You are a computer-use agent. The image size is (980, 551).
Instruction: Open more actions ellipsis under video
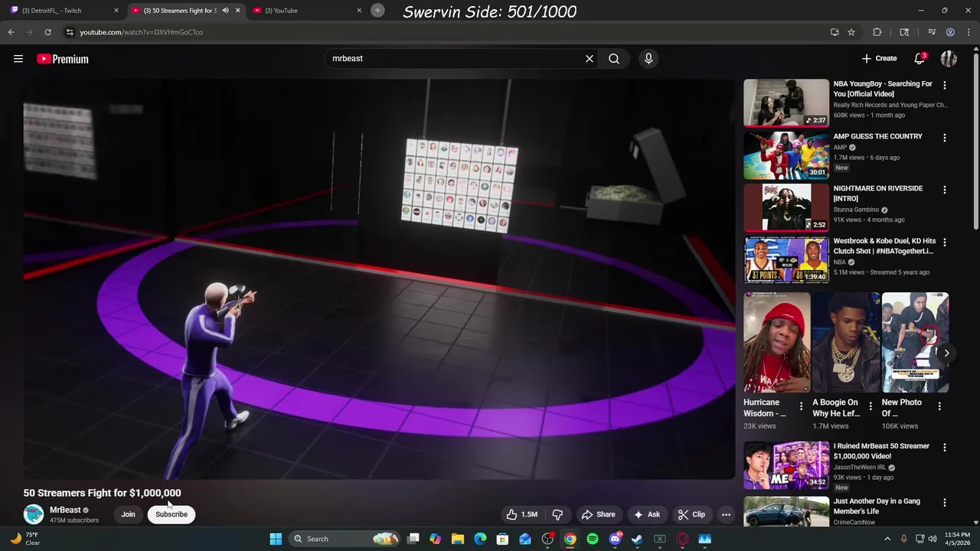(x=727, y=514)
